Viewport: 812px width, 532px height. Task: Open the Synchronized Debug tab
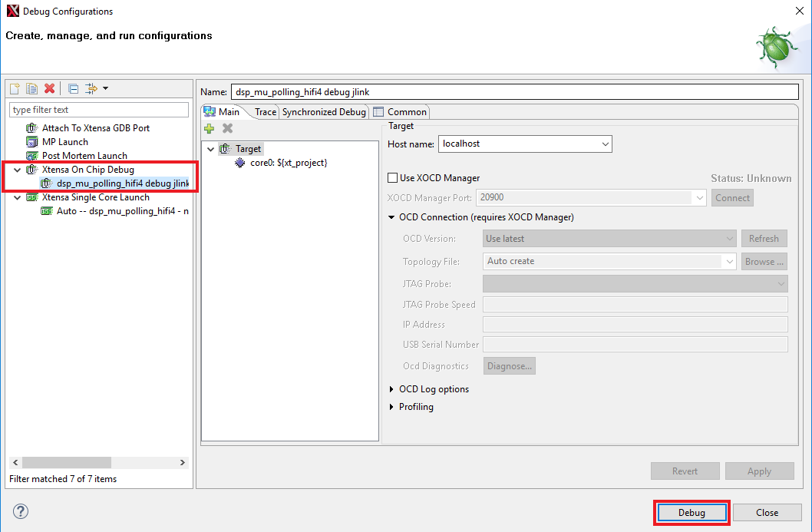(323, 112)
